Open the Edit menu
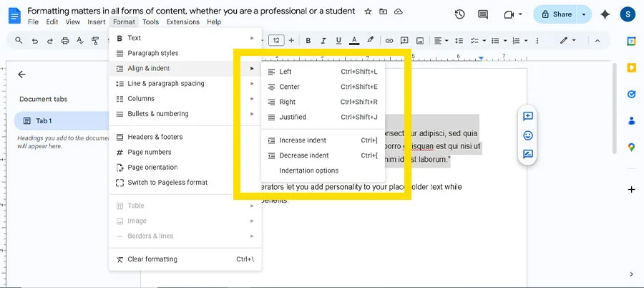 [x=52, y=21]
